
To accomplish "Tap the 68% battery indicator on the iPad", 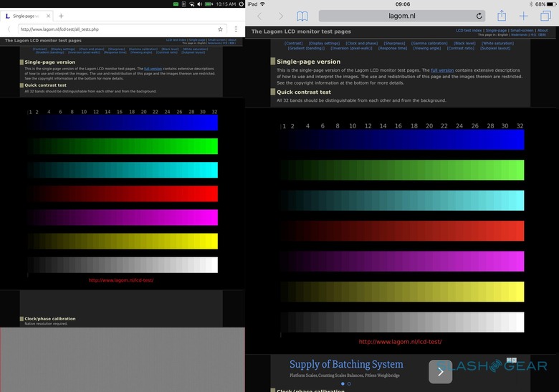I will [x=546, y=4].
